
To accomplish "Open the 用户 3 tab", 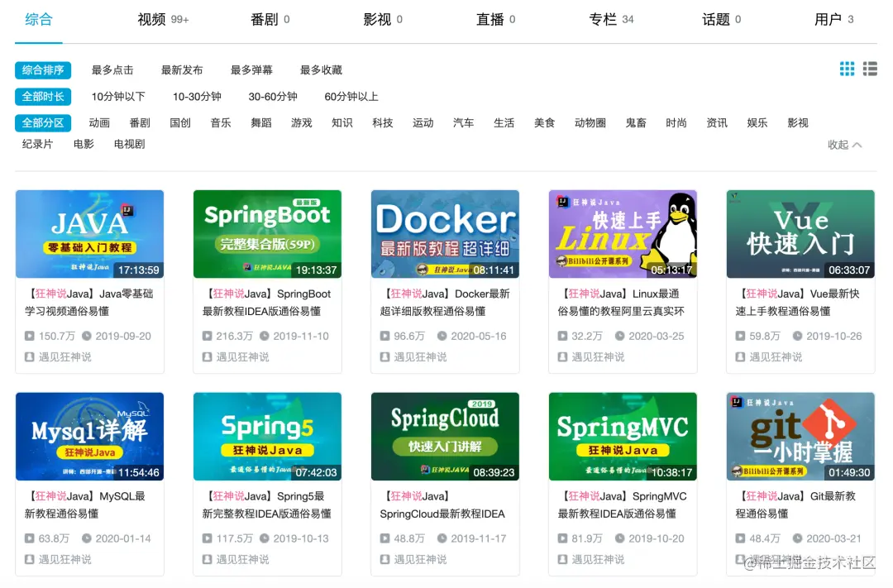I will 833,19.
